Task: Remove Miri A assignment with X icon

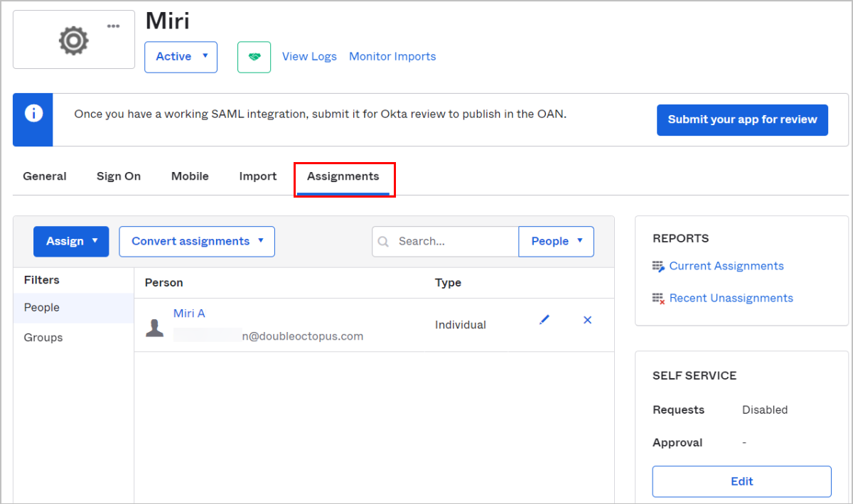Action: (587, 320)
